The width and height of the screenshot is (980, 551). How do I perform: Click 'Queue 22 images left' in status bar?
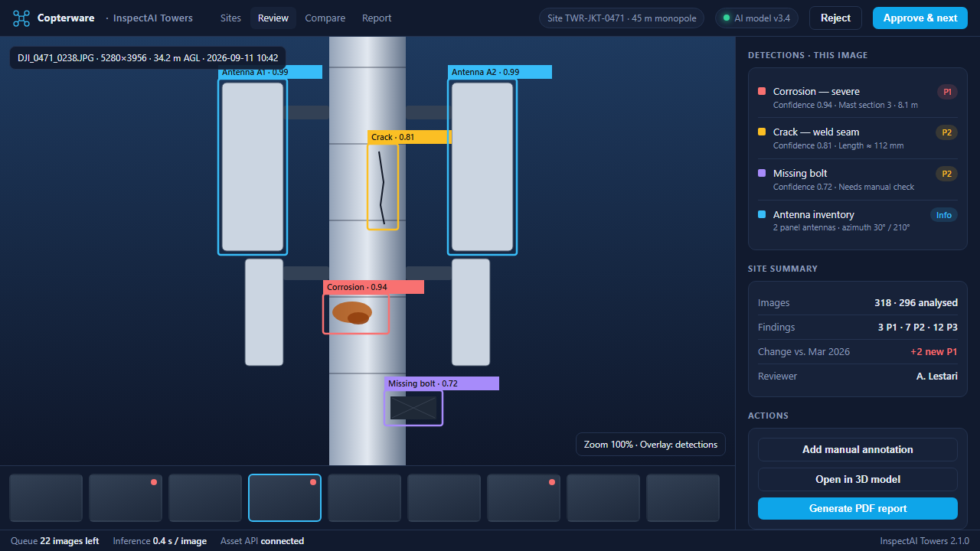55,541
